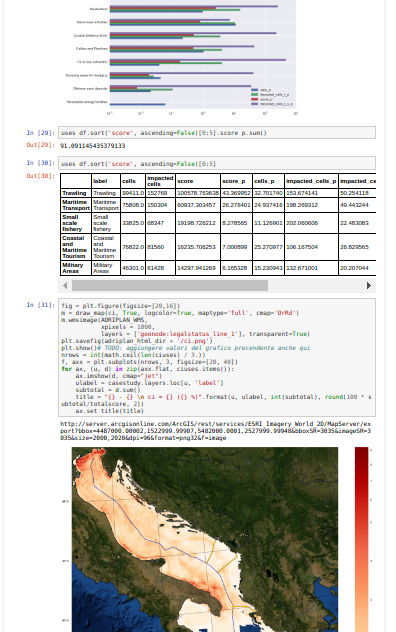Click the Out[29] prompt label

[x=40, y=145]
